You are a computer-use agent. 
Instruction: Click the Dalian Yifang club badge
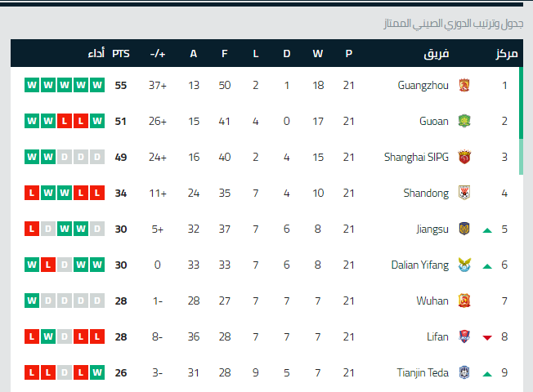(x=464, y=265)
